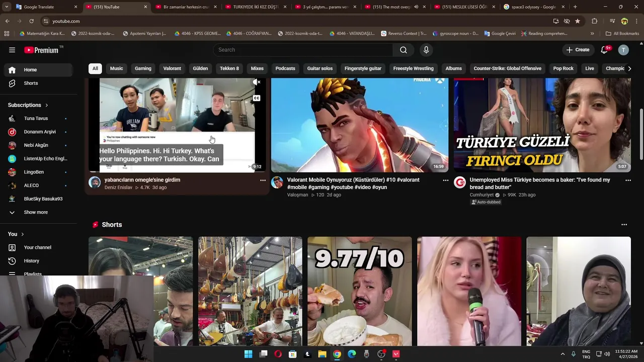Select the Valorant filter chip

click(x=172, y=68)
